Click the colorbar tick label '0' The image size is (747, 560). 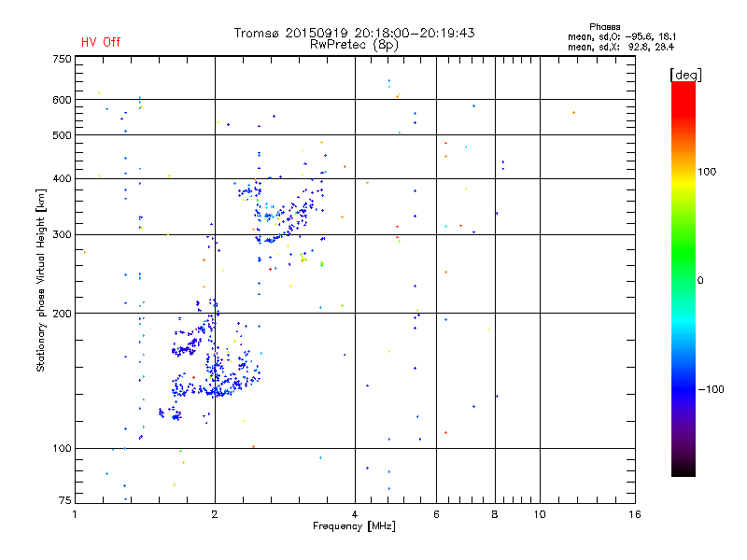tap(700, 281)
